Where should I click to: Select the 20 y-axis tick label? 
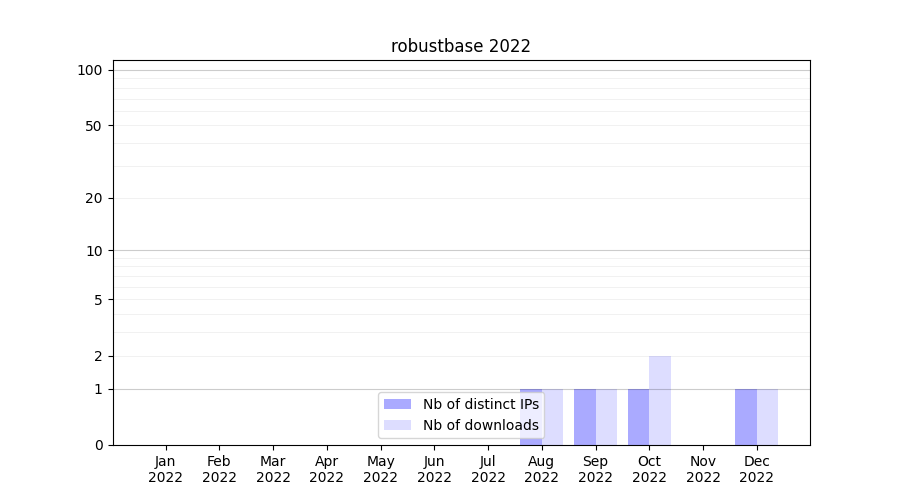click(x=94, y=198)
